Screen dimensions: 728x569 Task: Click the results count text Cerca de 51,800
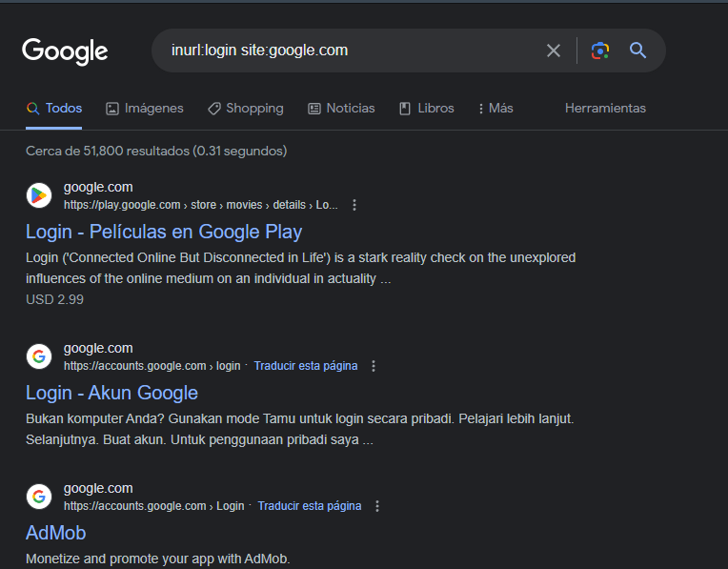click(156, 151)
